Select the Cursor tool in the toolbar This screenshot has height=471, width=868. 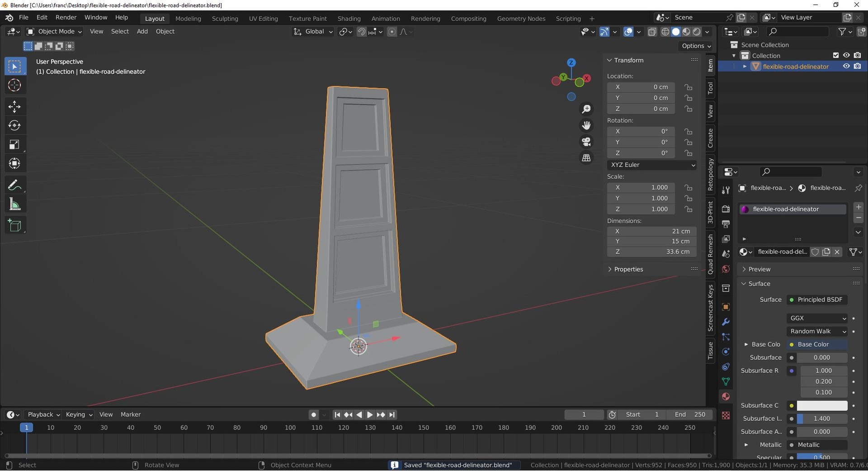[x=14, y=85]
